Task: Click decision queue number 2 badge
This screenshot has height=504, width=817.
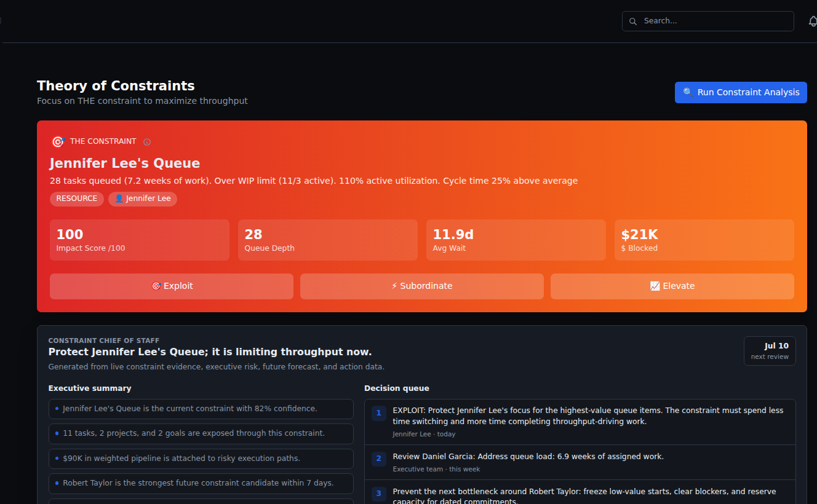Action: [x=379, y=457]
